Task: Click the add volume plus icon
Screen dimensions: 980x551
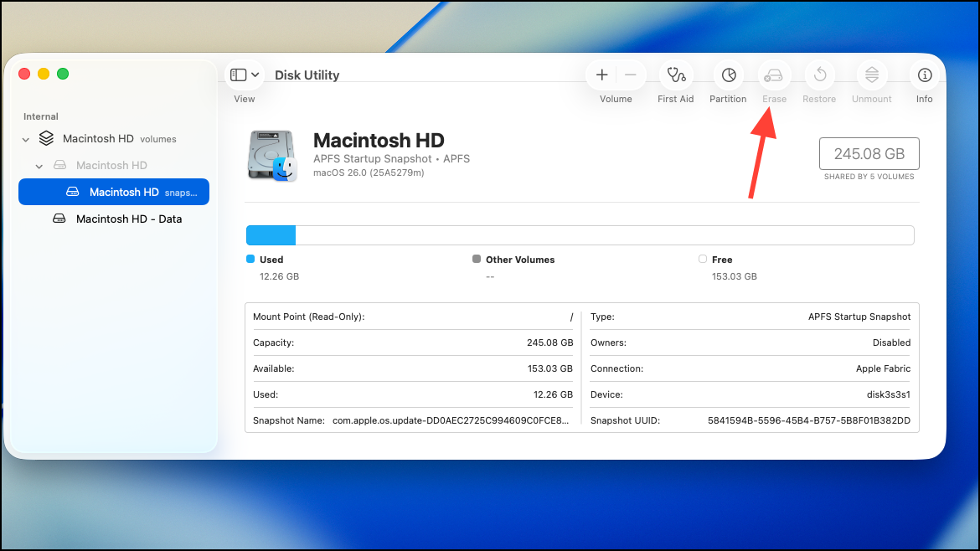Action: (x=601, y=75)
